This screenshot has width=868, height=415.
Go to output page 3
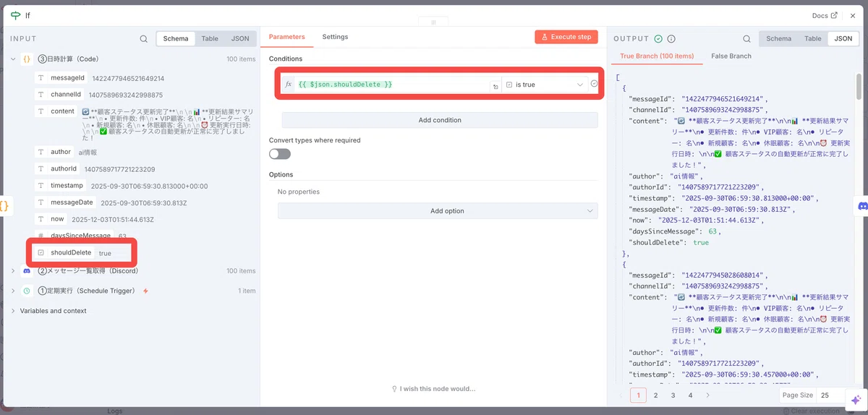[x=673, y=395]
